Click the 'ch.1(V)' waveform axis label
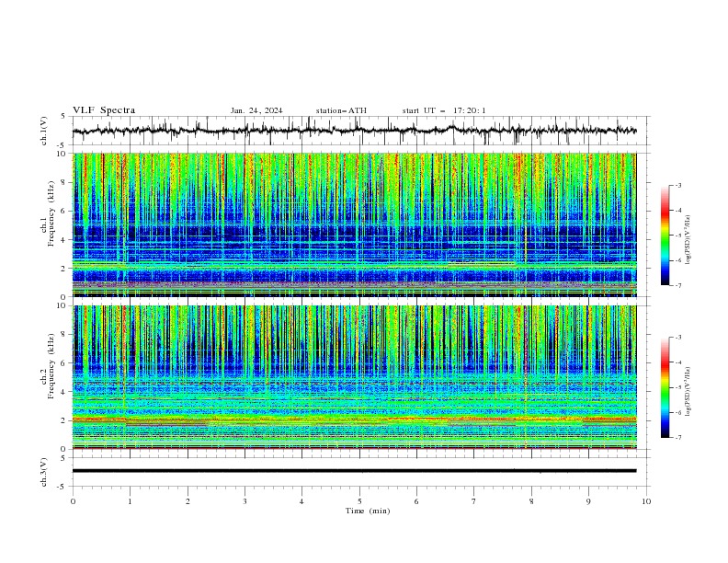 tap(44, 131)
